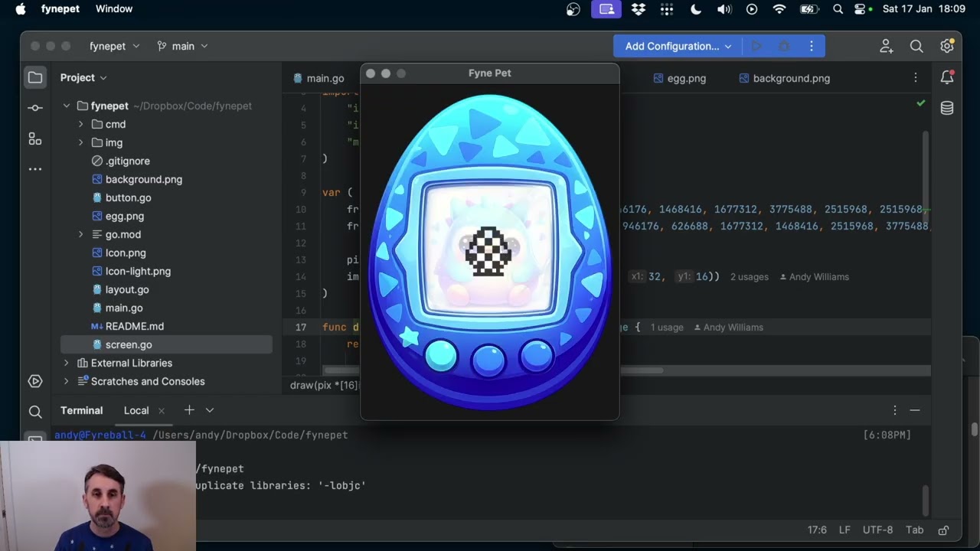Click the Run configuration play icon
This screenshot has height=551, width=980.
[x=756, y=46]
